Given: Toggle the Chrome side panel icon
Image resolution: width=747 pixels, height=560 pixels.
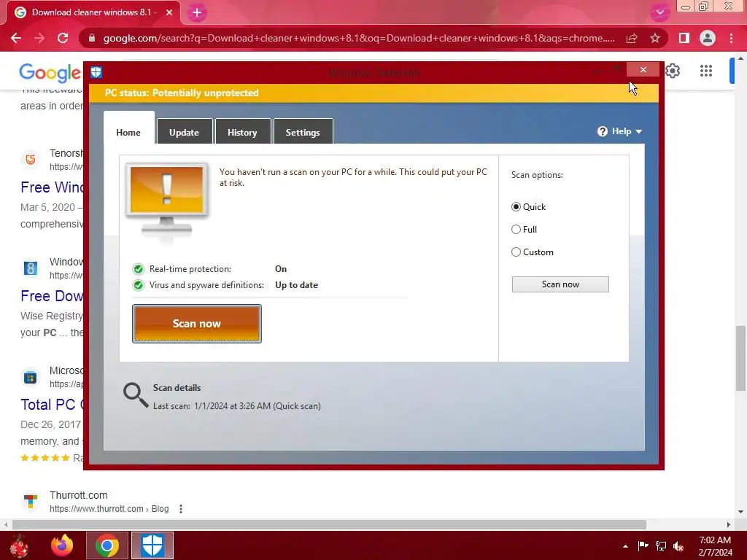Looking at the screenshot, I should (x=684, y=38).
